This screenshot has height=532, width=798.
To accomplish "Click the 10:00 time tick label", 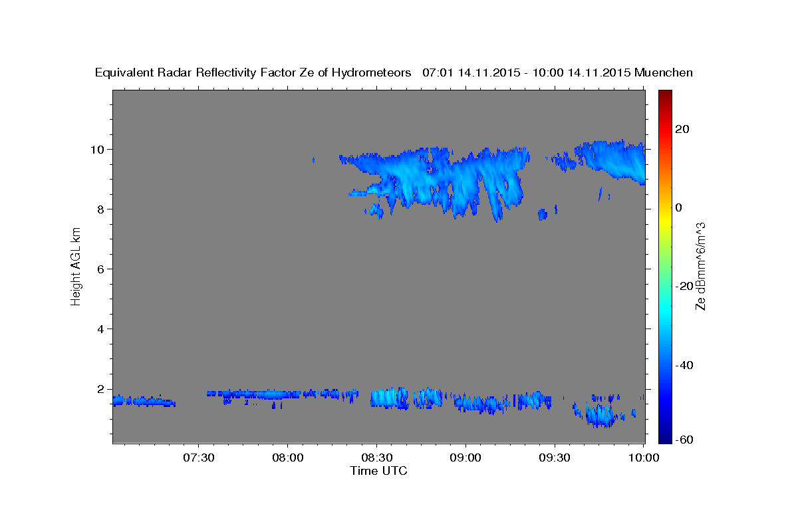I will 644,458.
